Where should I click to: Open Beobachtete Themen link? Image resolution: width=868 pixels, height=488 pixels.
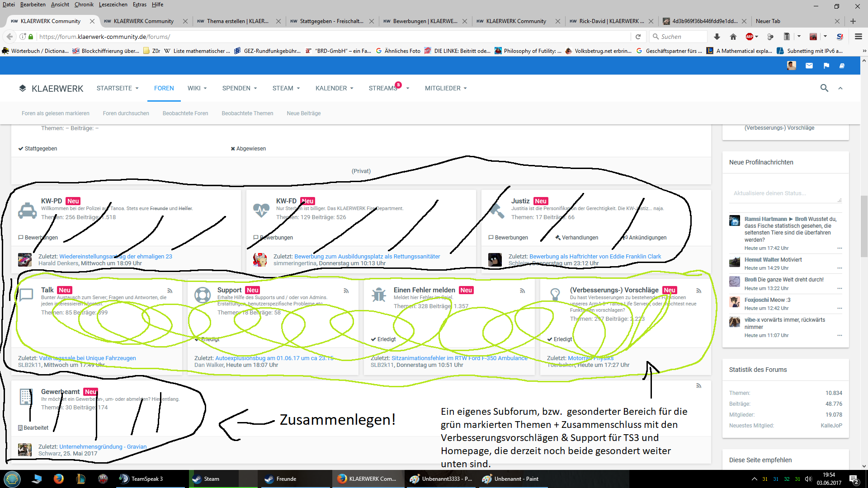coord(247,113)
